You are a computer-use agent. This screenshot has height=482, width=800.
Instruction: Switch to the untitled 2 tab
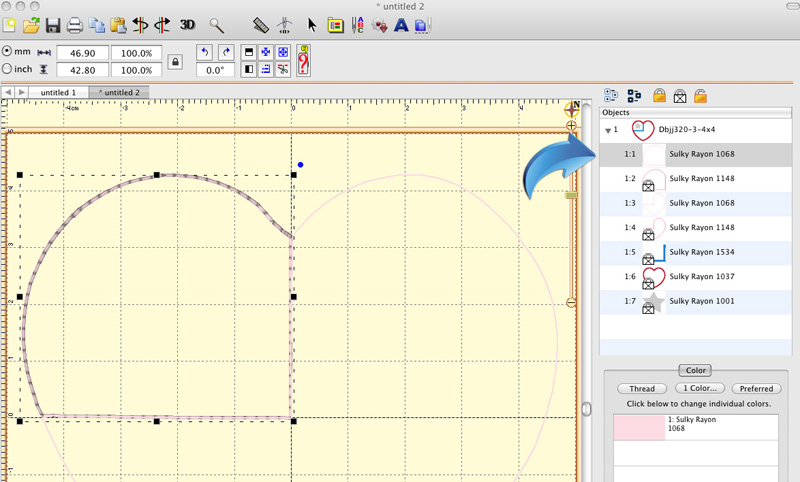click(x=119, y=92)
